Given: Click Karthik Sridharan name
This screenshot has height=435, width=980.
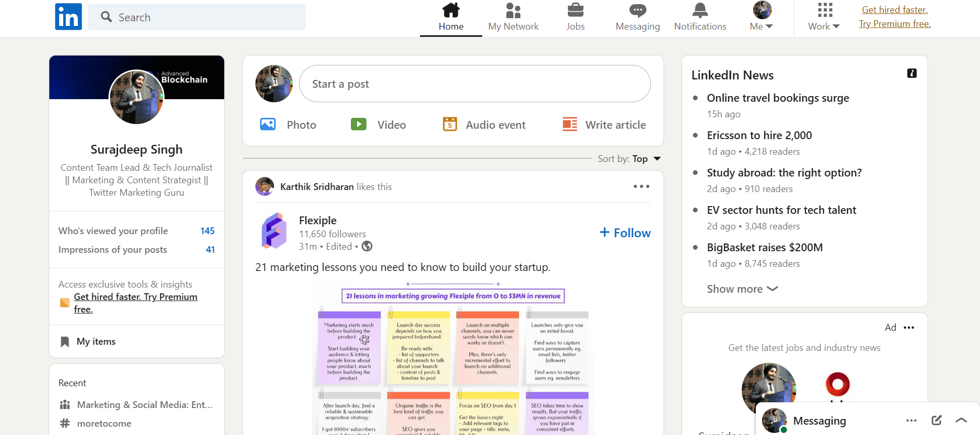Looking at the screenshot, I should [317, 187].
